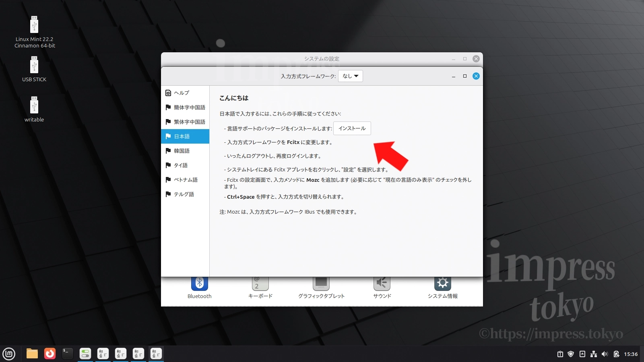Open the battery power tray icon
Screen dimensions: 644x362
(616, 354)
